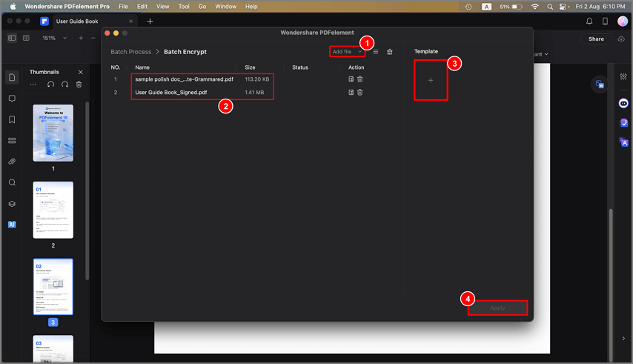Click the Wi-Fi status icon
This screenshot has height=364, width=633.
click(535, 7)
